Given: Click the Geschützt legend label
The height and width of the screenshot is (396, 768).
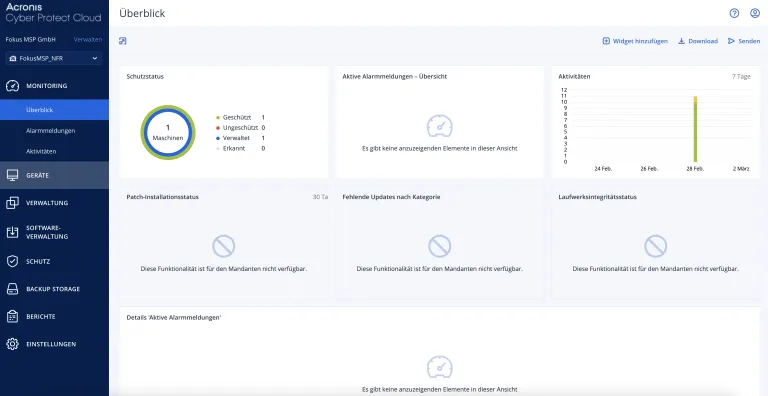Looking at the screenshot, I should click(237, 118).
